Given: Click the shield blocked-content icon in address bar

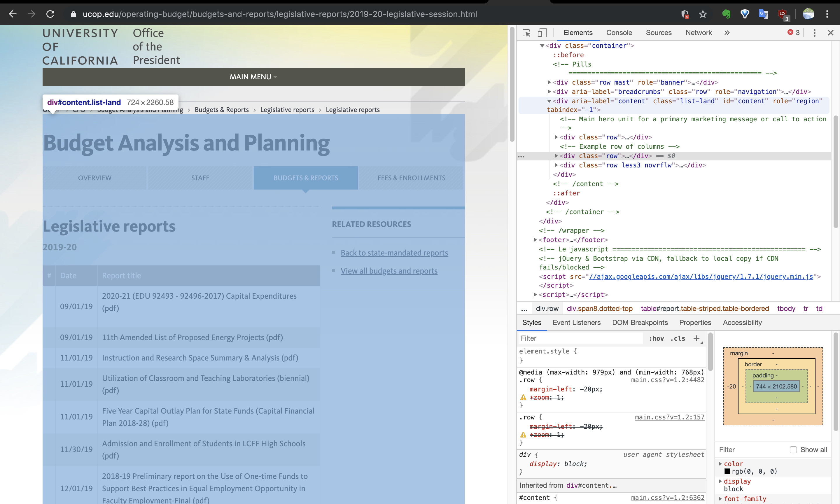Looking at the screenshot, I should [x=685, y=14].
